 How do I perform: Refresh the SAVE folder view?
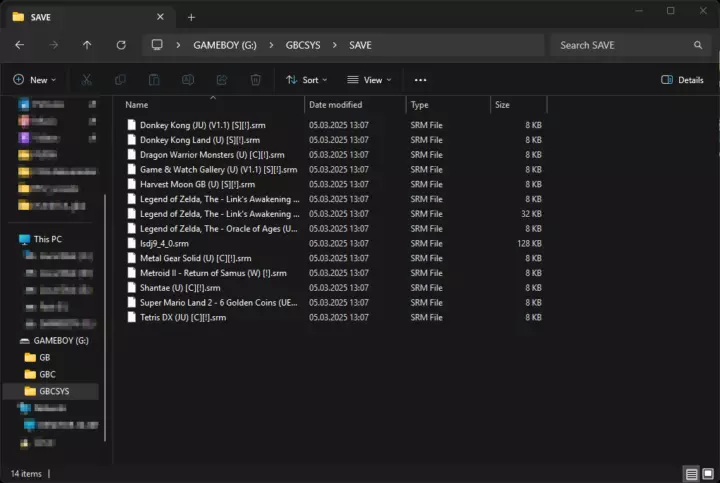pos(121,45)
